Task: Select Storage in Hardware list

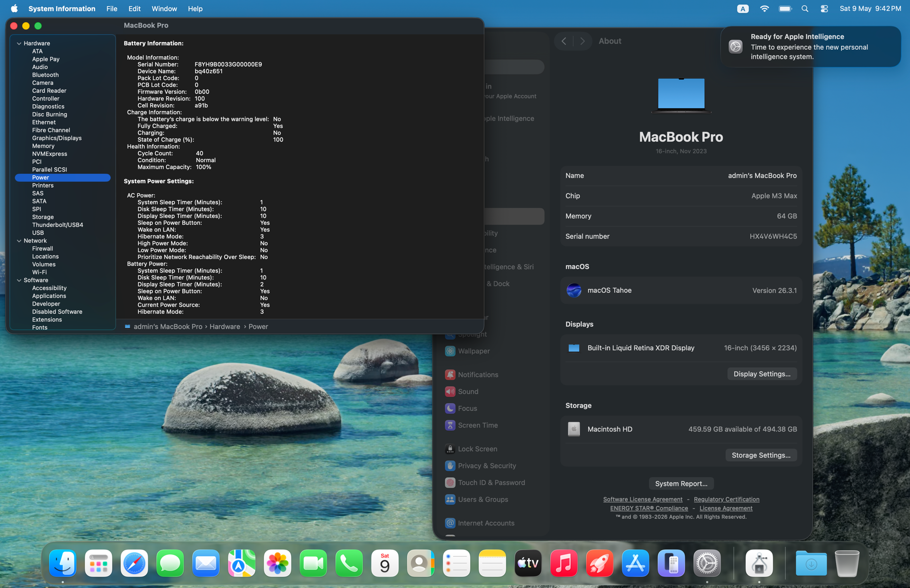Action: pyautogui.click(x=43, y=217)
